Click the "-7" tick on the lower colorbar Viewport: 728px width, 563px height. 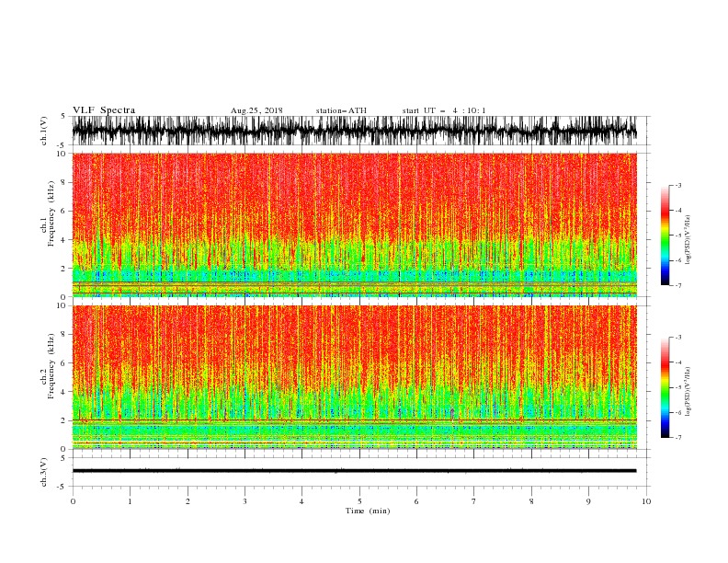(678, 437)
